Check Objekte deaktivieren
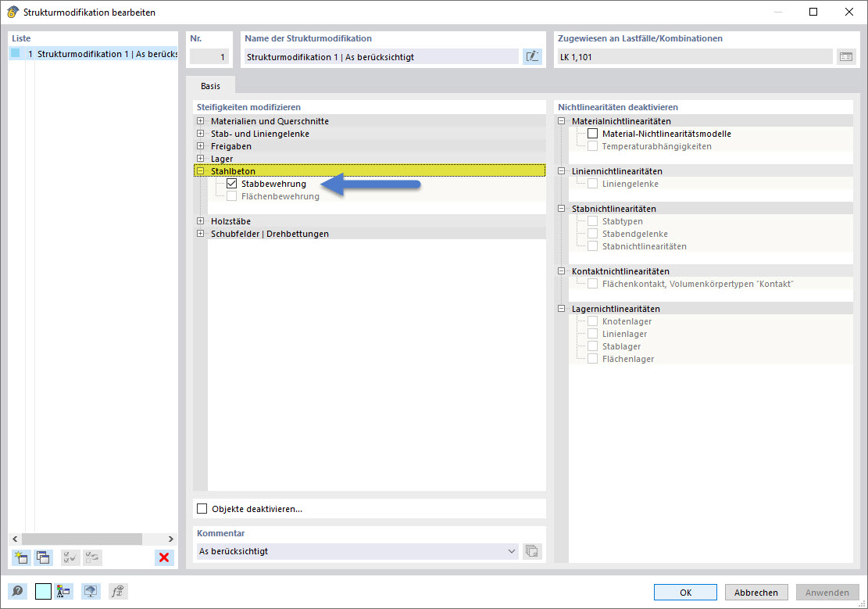Viewport: 868px width, 609px height. [202, 508]
